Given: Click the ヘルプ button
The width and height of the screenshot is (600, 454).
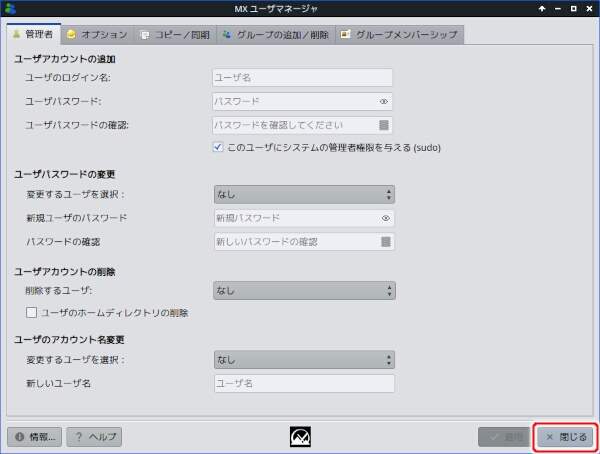Looking at the screenshot, I should click(95, 437).
